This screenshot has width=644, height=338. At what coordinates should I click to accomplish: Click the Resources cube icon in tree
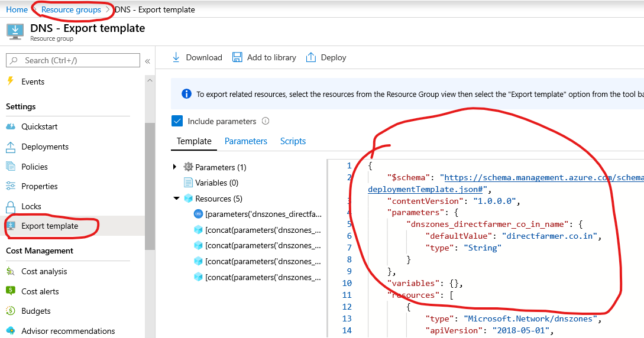click(x=189, y=199)
